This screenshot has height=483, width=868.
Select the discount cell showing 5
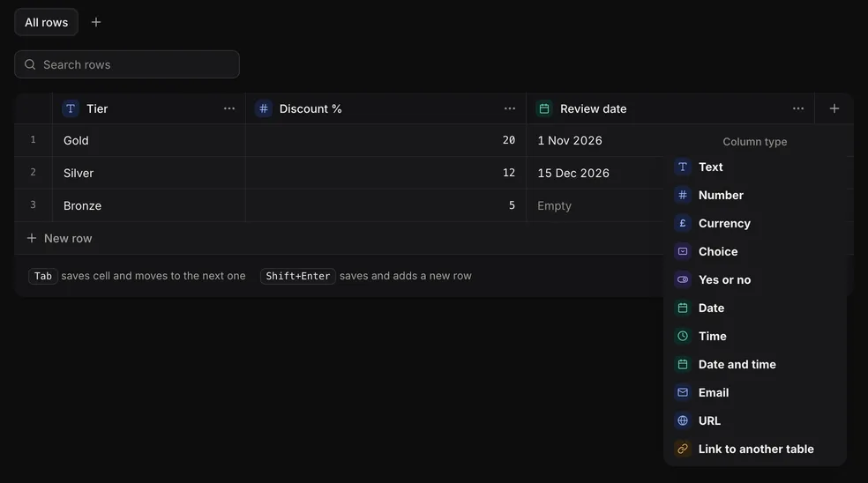[x=385, y=206]
